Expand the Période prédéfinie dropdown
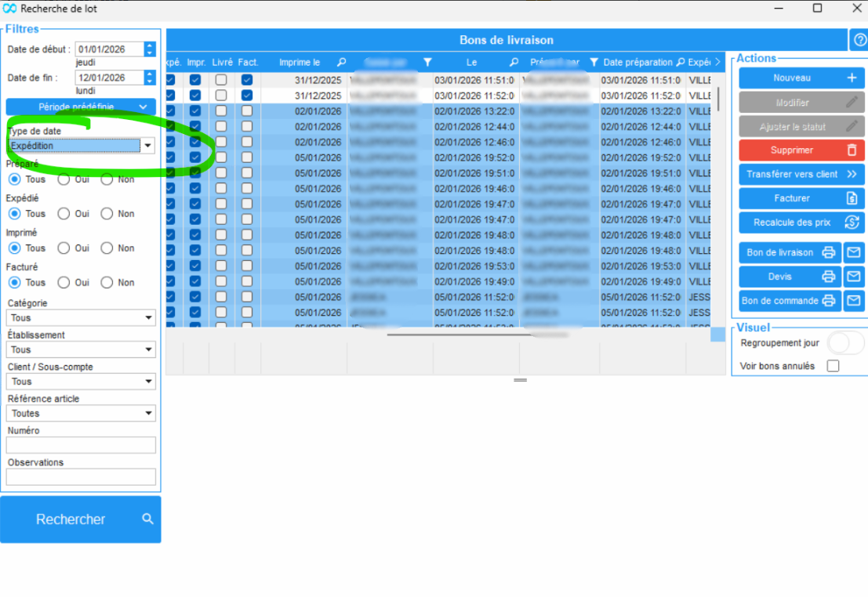868x597 pixels. coord(81,107)
